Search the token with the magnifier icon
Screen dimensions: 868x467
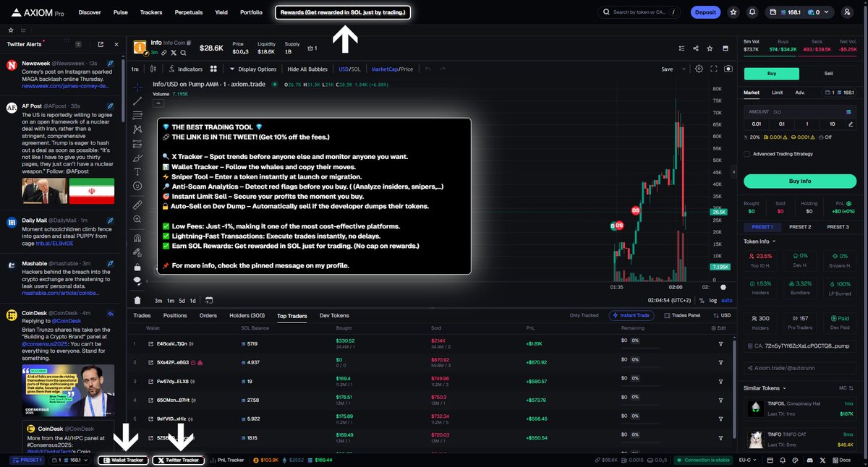[184, 53]
